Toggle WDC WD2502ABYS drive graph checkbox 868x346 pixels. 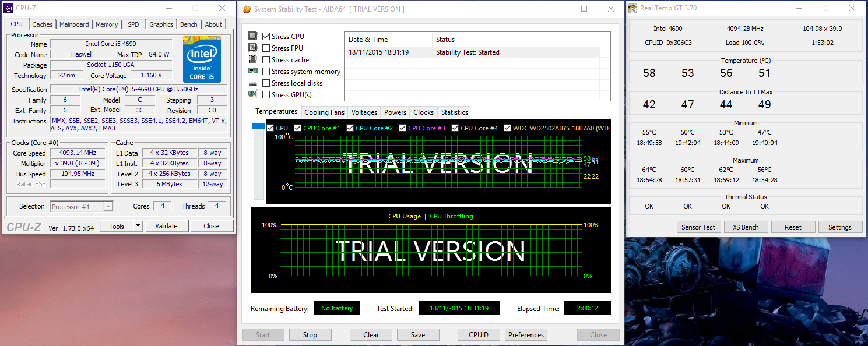pos(508,128)
